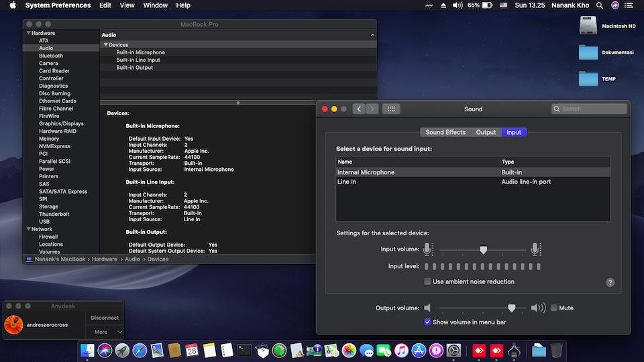
Task: Open Finder from the dock
Action: pyautogui.click(x=87, y=351)
